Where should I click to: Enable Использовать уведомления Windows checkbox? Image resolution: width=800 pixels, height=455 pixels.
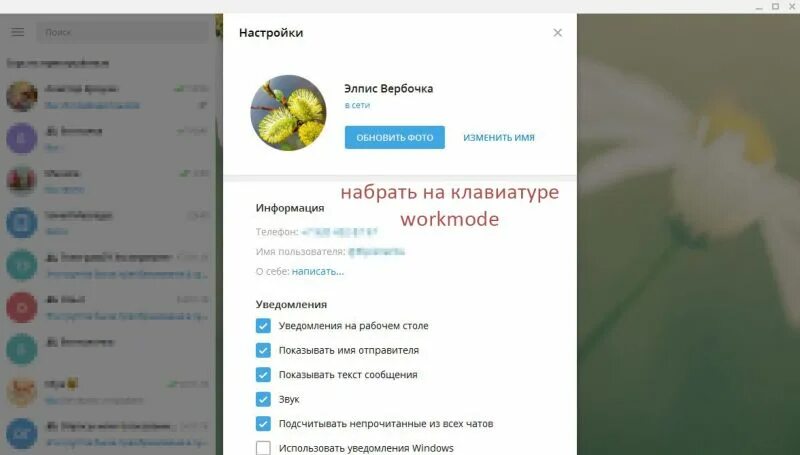click(263, 448)
